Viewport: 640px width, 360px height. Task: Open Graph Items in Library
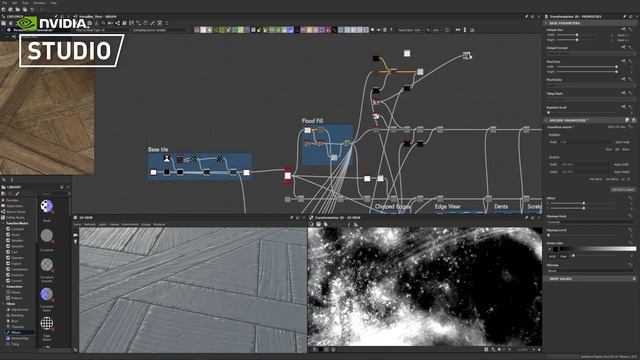click(14, 206)
